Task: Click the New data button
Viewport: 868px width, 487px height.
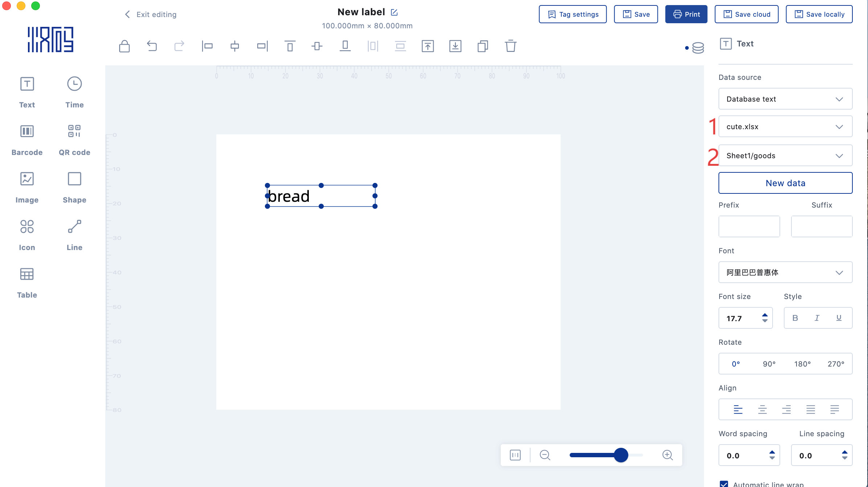Action: [x=785, y=183]
